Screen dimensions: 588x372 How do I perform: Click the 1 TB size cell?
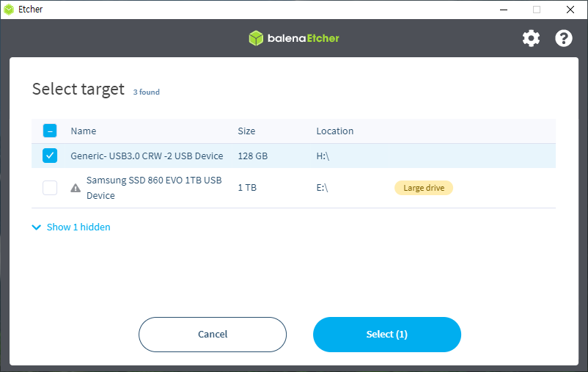pyautogui.click(x=247, y=188)
